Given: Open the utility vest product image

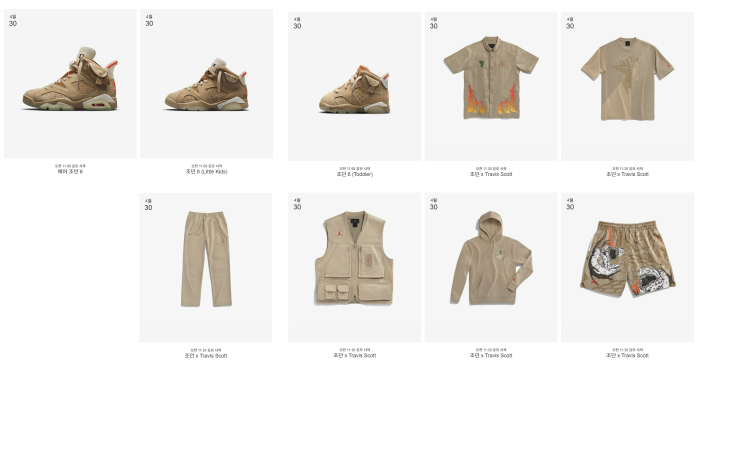Looking at the screenshot, I should (x=354, y=267).
